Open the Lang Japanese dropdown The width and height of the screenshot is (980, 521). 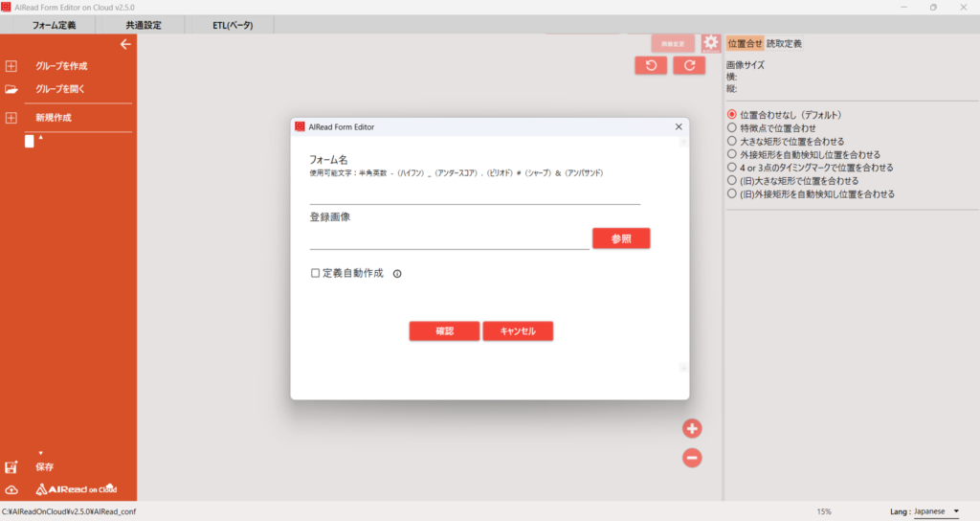point(936,511)
